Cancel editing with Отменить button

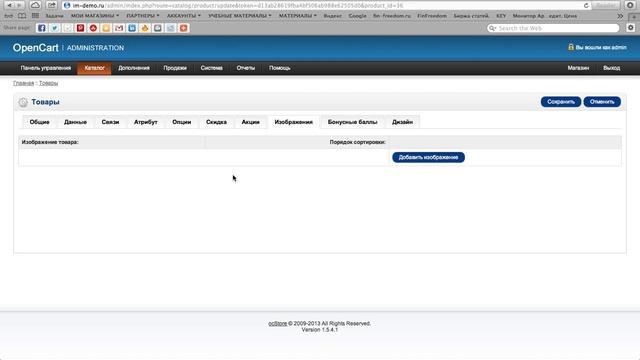[602, 102]
